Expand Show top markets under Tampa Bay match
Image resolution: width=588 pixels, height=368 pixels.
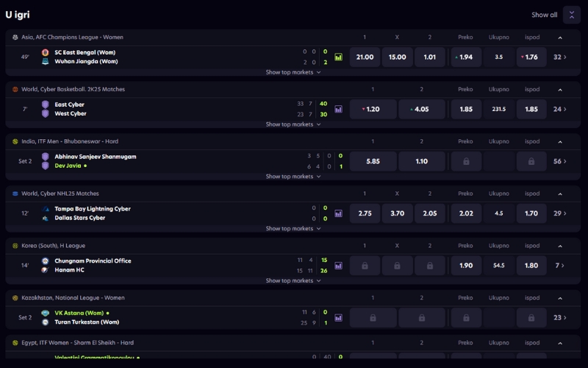(293, 229)
